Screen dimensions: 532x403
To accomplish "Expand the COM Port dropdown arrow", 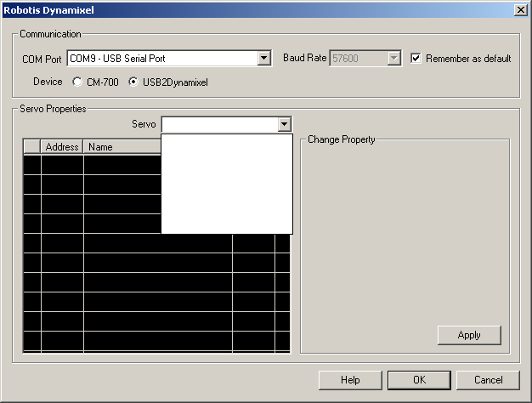I will pyautogui.click(x=264, y=59).
